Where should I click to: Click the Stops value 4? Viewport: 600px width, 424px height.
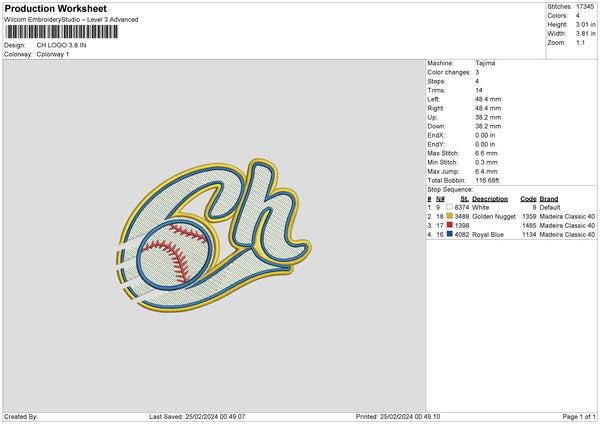[477, 81]
